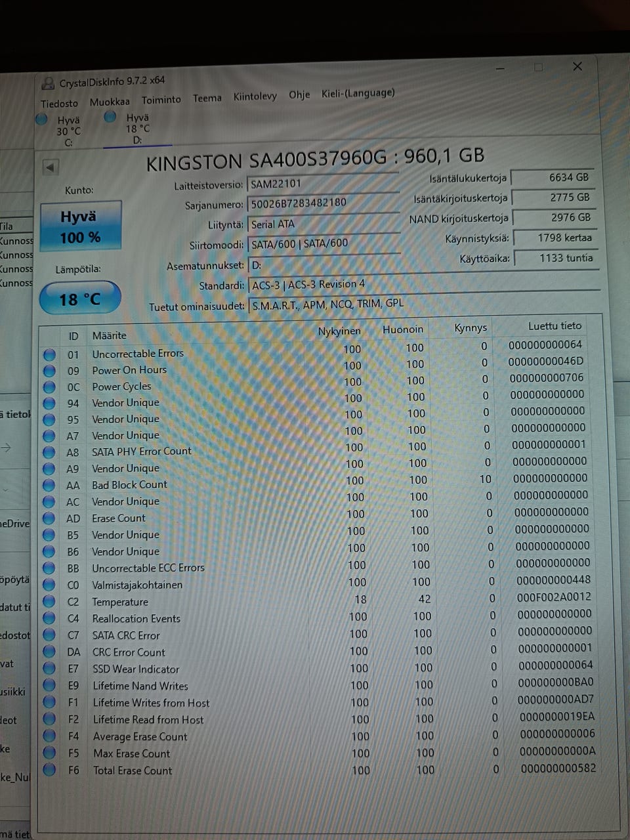Screen dimensions: 630x840
Task: Click status circle for SSD Wear Indicator
Action: click(x=49, y=669)
